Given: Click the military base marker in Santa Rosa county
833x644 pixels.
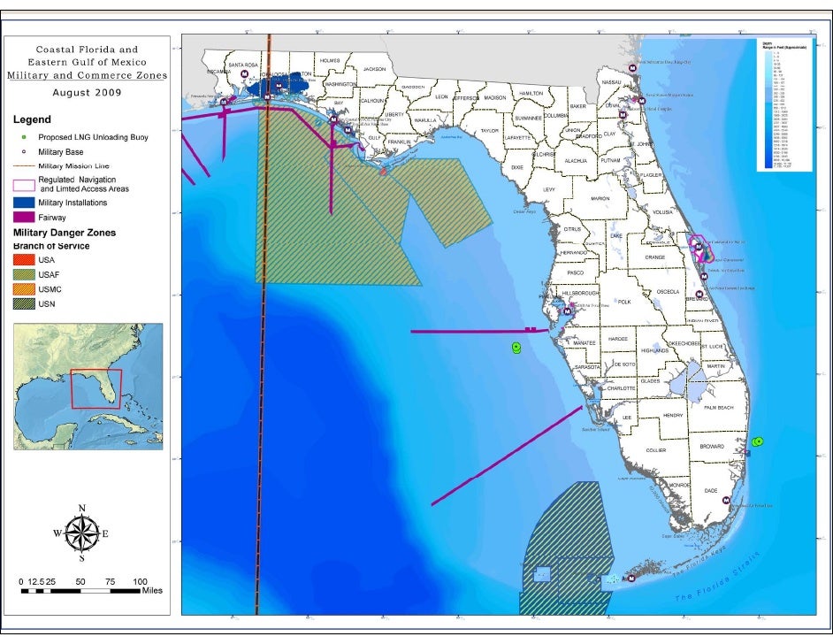Looking at the screenshot, I should click(x=244, y=73).
